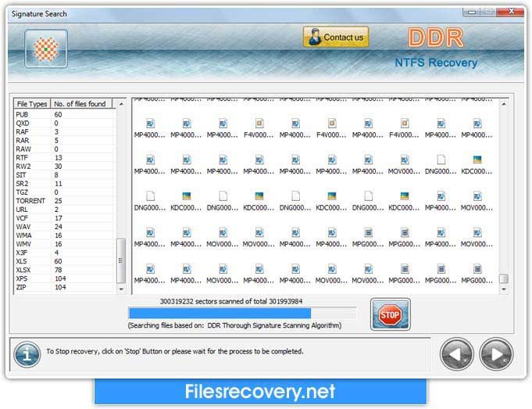Screen dimensions: 532x409
Task: Click the blue sector scanning progress bar
Action: [242, 314]
